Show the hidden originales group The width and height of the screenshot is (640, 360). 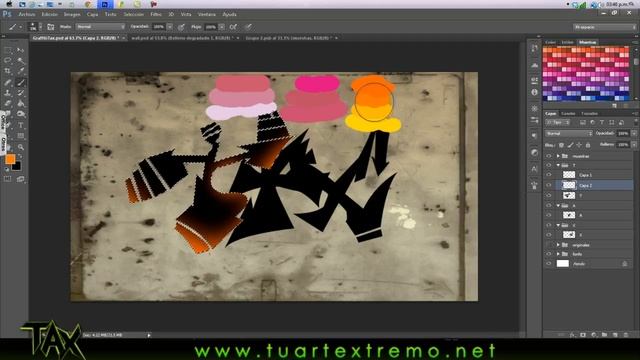coord(549,245)
